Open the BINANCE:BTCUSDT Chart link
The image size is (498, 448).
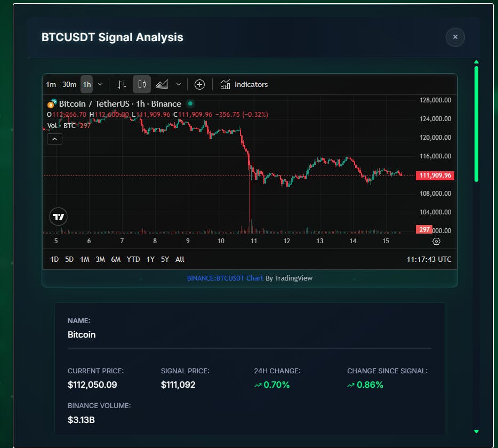[225, 278]
